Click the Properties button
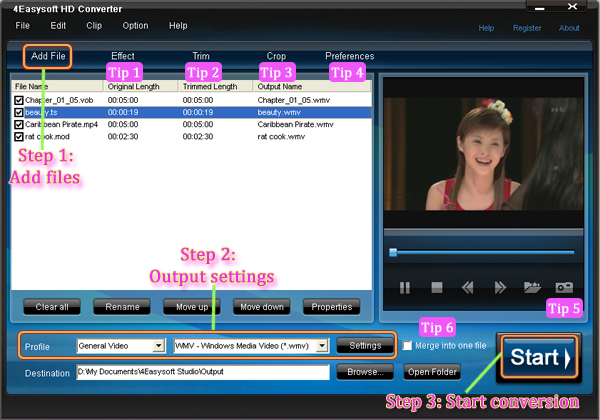Viewport: 600px width, 420px height. tap(331, 307)
